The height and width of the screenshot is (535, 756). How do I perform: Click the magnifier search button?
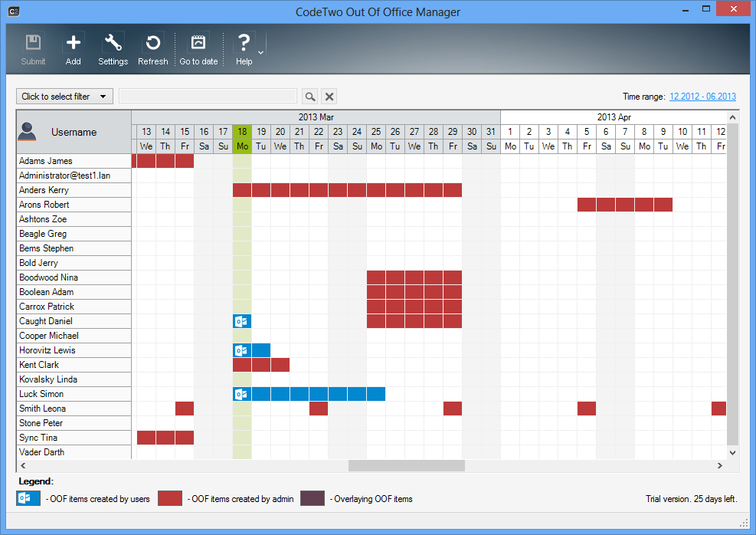pyautogui.click(x=310, y=97)
